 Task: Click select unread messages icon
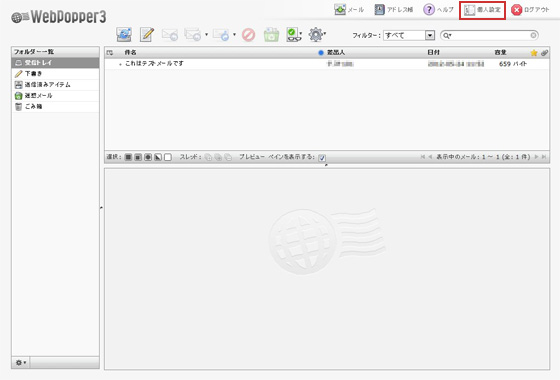click(148, 157)
